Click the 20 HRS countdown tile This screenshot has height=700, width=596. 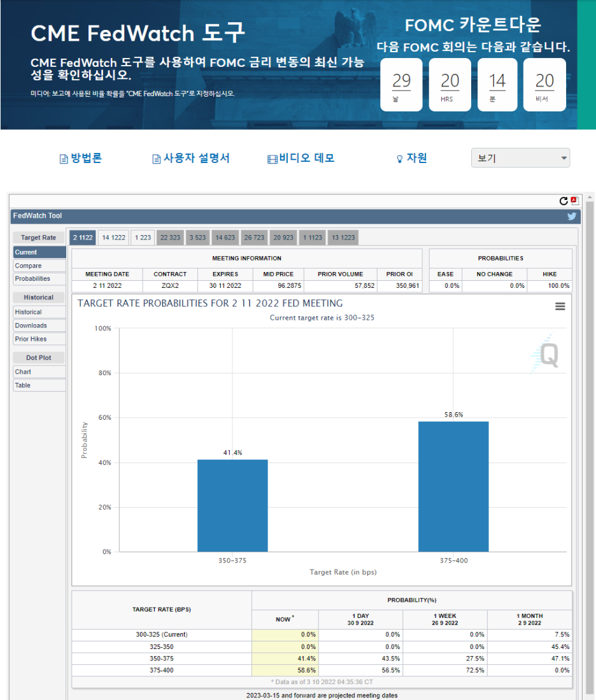pyautogui.click(x=450, y=85)
